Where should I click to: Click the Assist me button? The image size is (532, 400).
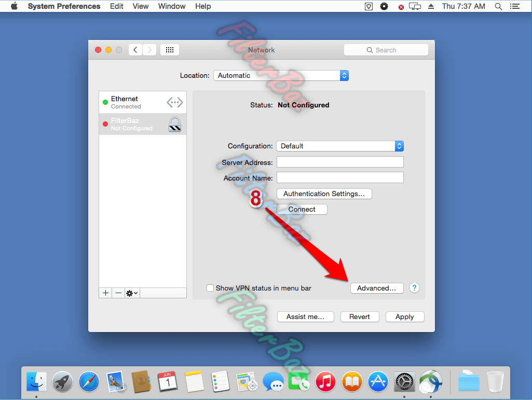click(x=305, y=316)
